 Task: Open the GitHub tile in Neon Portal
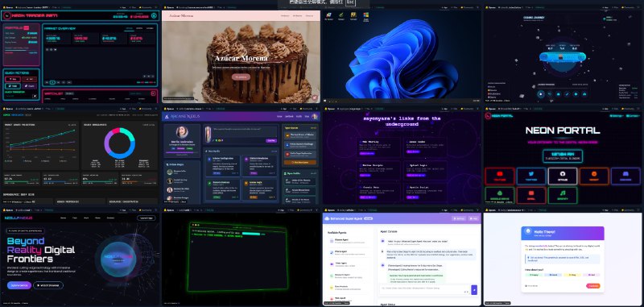pos(562,176)
